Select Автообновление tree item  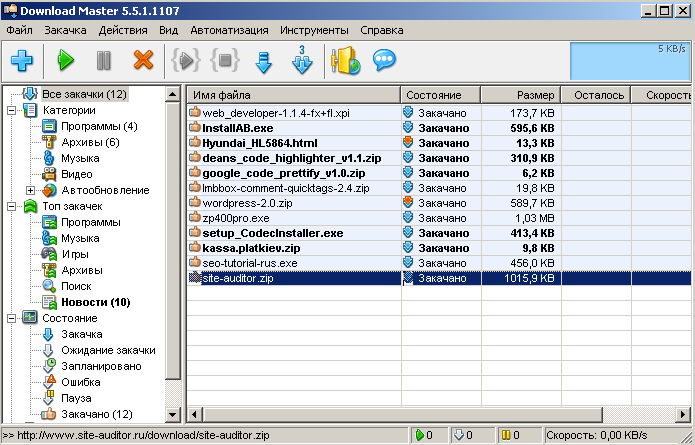[x=105, y=190]
